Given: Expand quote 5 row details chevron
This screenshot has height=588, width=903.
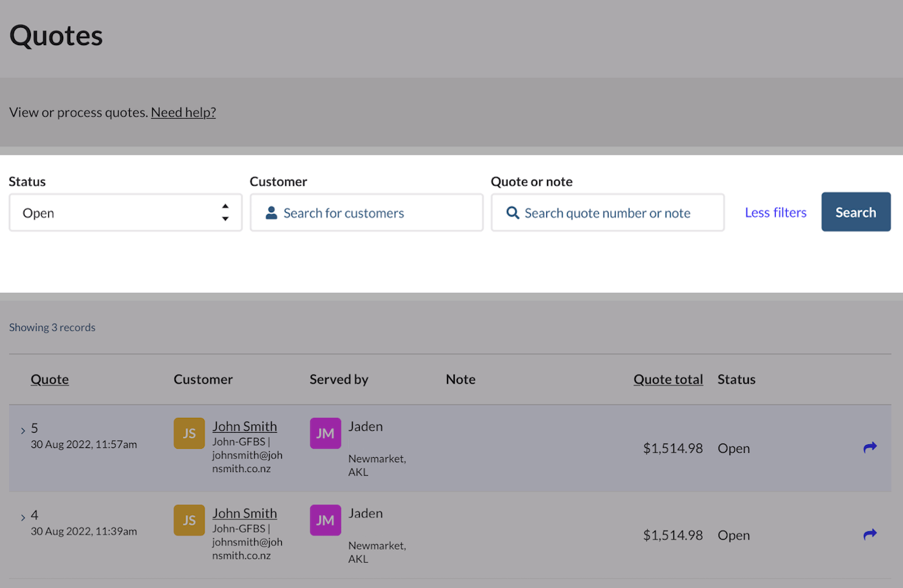Looking at the screenshot, I should coord(23,430).
